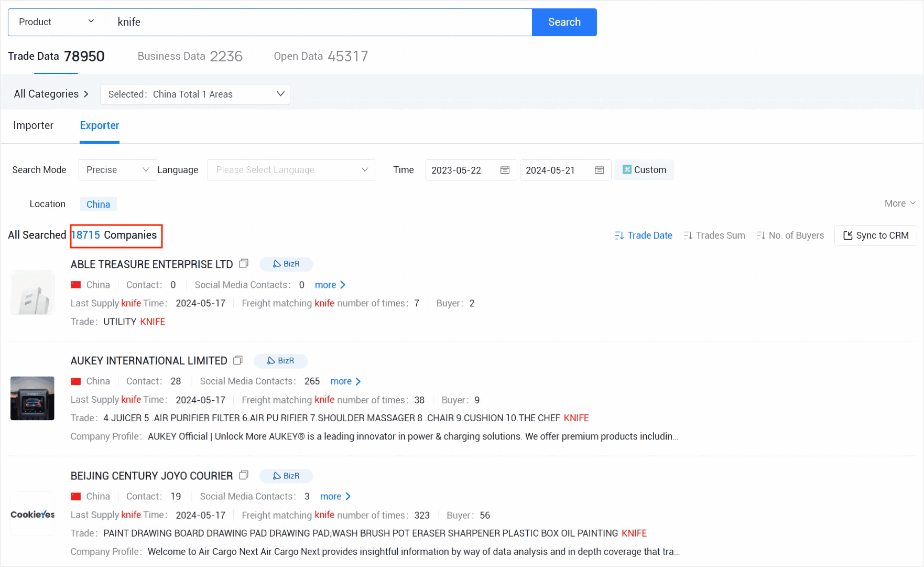Screen dimensions: 924x567
Task: Open BizR for ABLE TREASURE ENTERPRISE
Action: coord(286,264)
